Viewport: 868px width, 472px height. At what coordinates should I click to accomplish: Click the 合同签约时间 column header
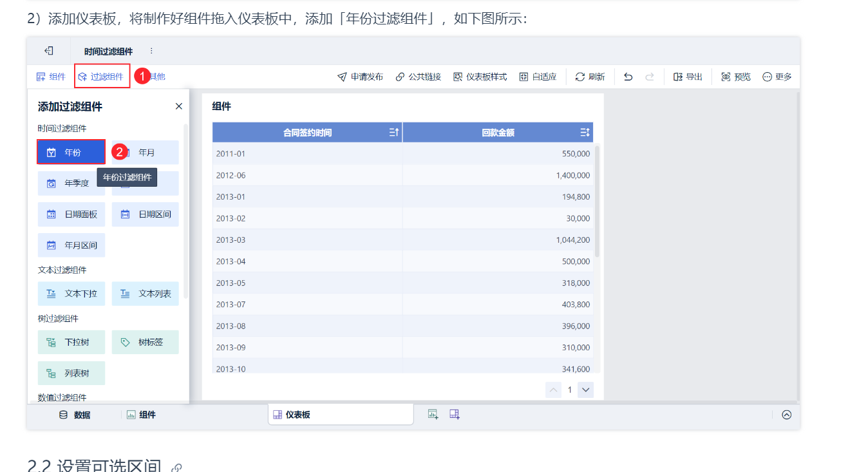pyautogui.click(x=307, y=133)
